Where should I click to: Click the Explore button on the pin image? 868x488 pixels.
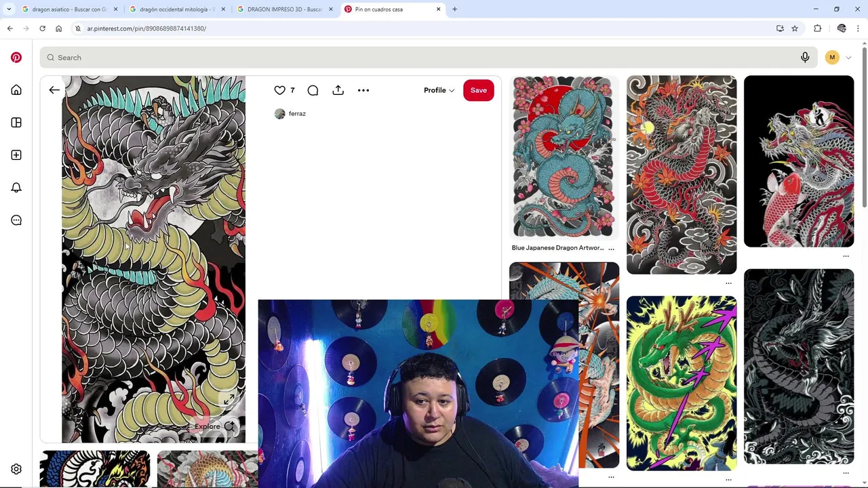point(214,426)
